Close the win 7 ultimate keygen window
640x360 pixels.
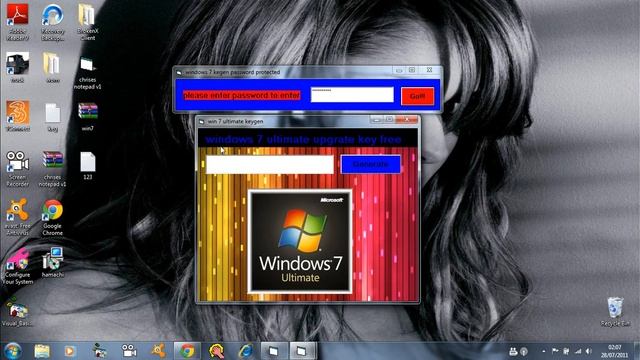[x=407, y=120]
